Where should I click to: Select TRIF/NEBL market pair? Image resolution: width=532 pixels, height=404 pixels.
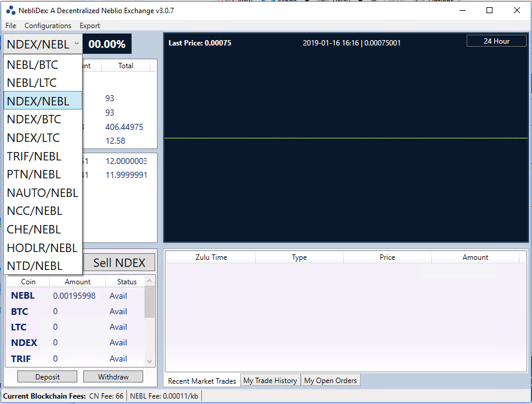(43, 156)
